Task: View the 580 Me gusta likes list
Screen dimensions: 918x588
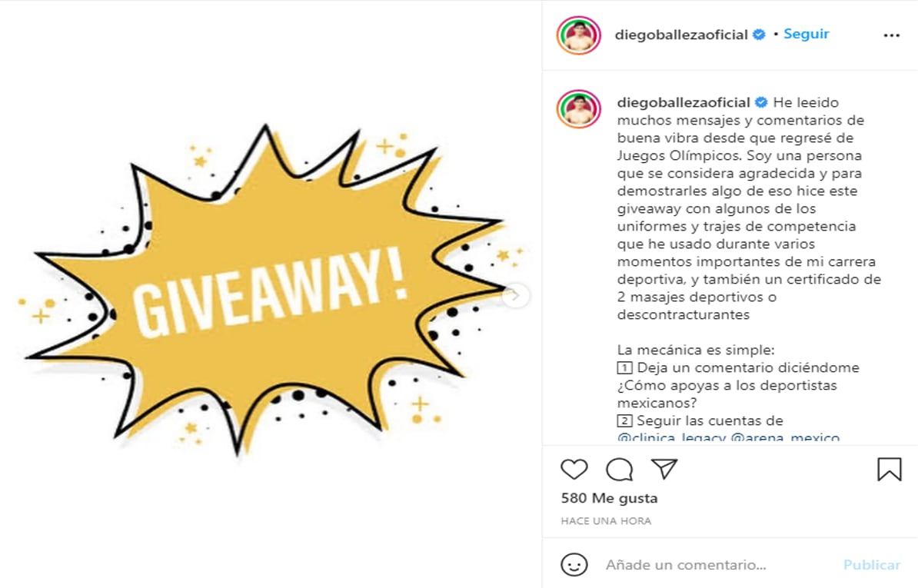Action: 609,498
